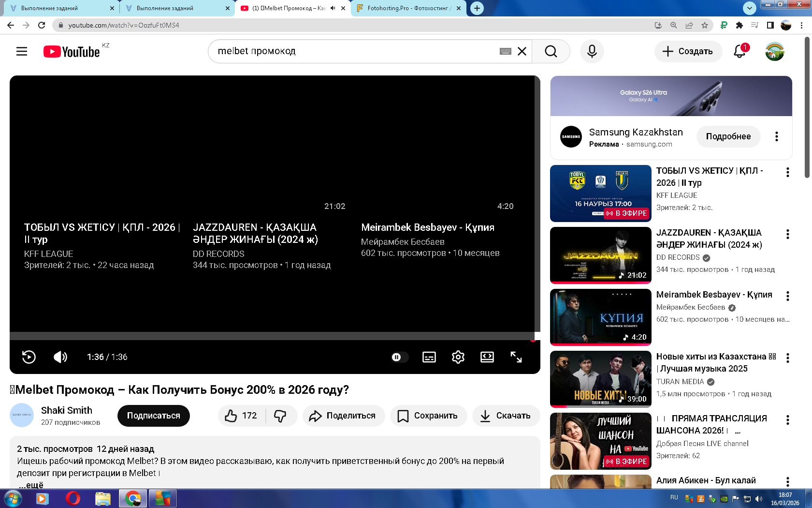
Task: Like the video with 172 likes
Action: pyautogui.click(x=242, y=416)
